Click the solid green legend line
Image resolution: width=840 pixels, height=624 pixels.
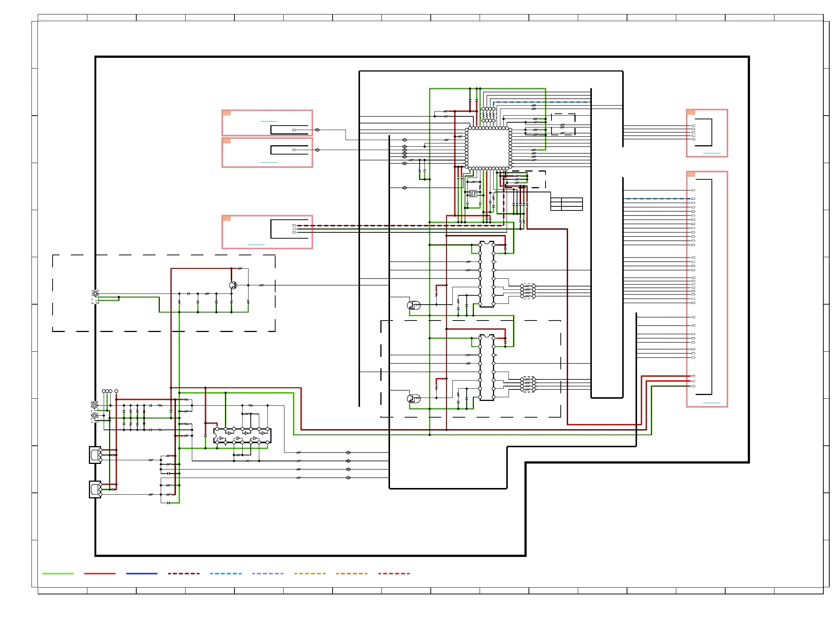coord(58,573)
